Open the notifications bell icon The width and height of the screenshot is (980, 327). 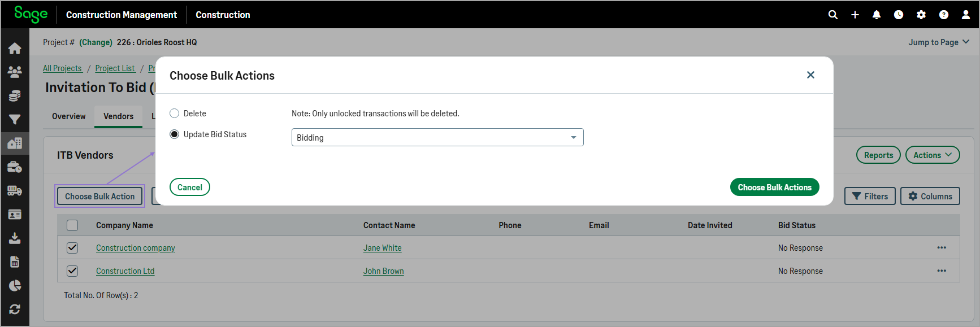pos(876,15)
